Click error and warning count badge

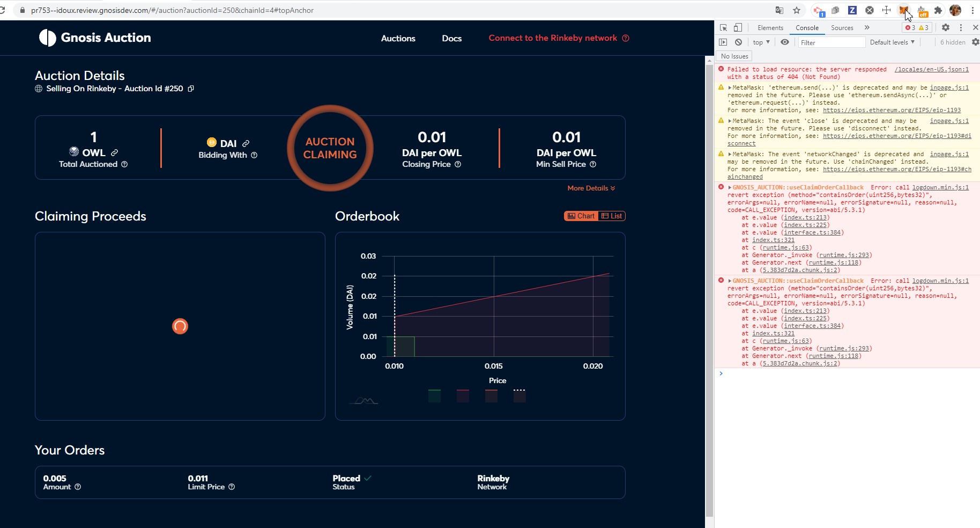point(917,27)
